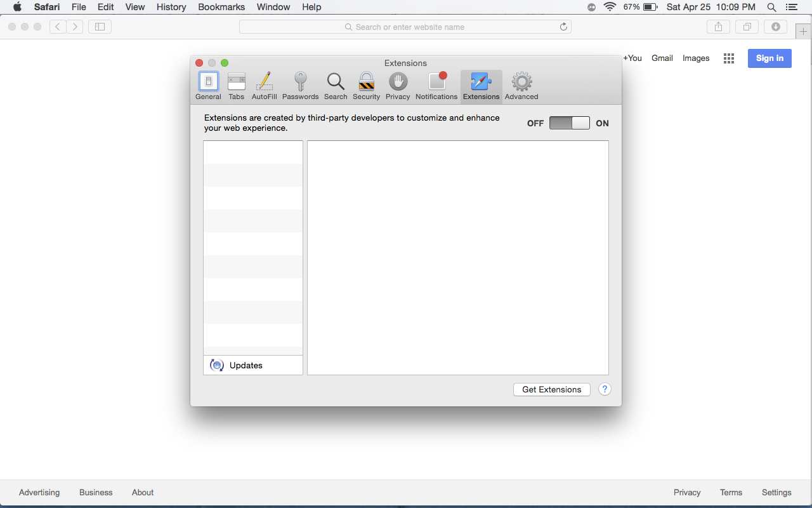
Task: Open the Bookmarks menu
Action: (x=221, y=7)
